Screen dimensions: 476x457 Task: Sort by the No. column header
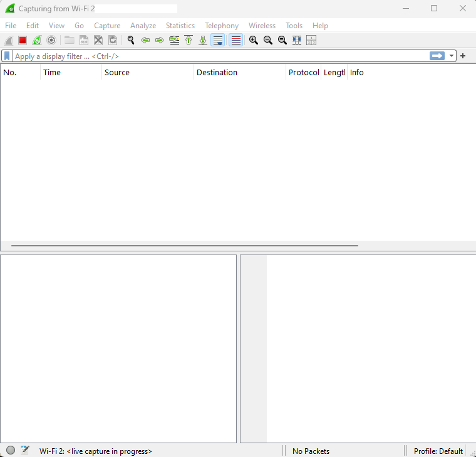pos(20,72)
